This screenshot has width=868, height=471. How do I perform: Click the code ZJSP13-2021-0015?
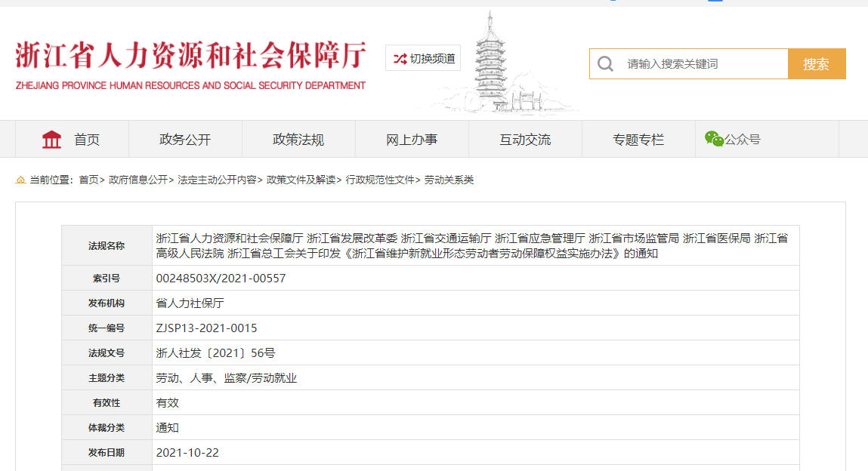[x=206, y=328]
